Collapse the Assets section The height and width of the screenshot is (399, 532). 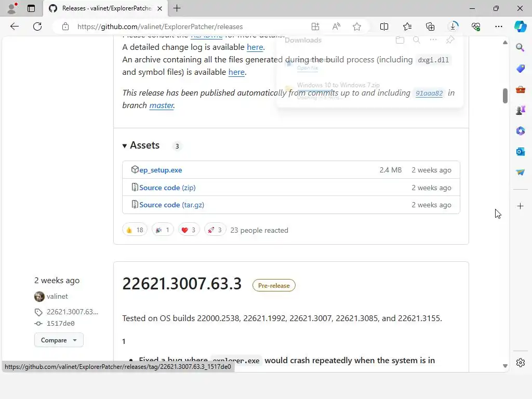(x=141, y=145)
